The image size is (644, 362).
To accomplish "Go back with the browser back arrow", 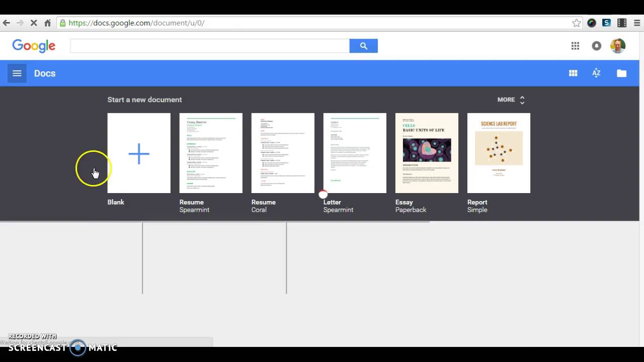I will coord(6,23).
